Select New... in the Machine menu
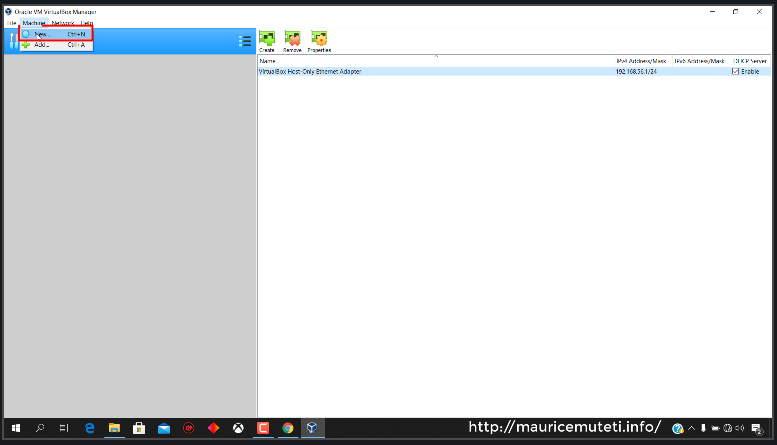 point(42,34)
